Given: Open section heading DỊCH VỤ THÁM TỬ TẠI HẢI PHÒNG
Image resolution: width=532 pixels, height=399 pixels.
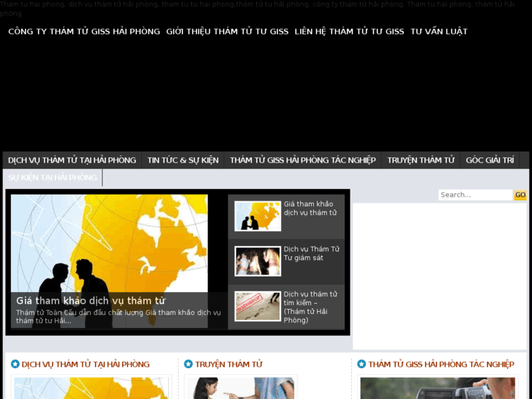Looking at the screenshot, I should point(86,365).
